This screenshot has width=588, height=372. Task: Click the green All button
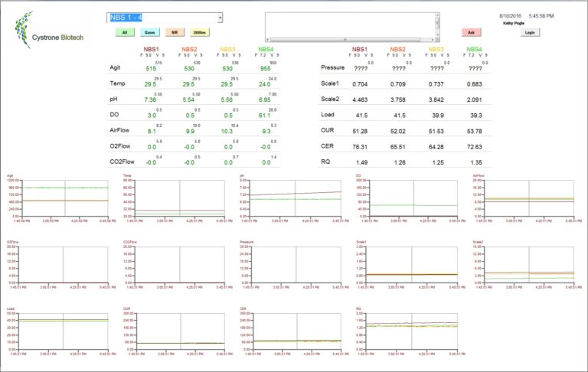tap(125, 33)
